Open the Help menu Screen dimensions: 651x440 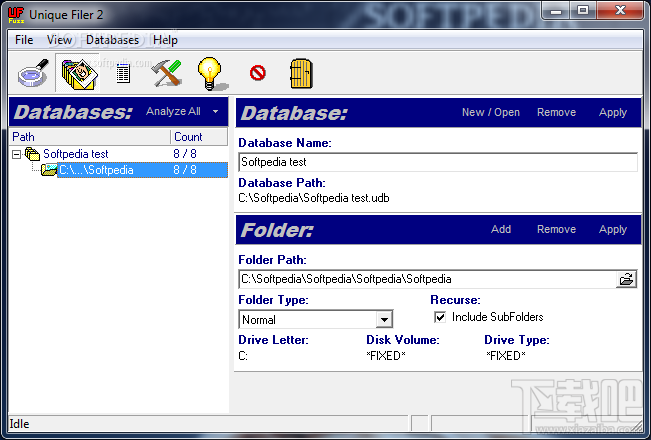(x=165, y=40)
